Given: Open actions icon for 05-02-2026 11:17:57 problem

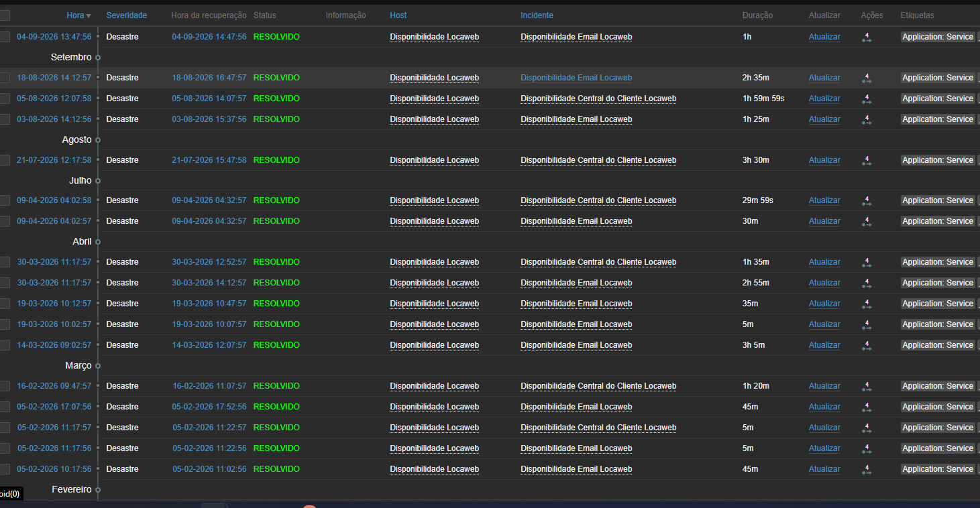Looking at the screenshot, I should point(866,428).
